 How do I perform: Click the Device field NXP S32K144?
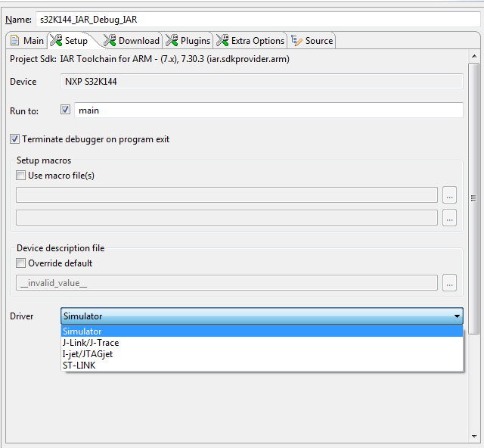[x=262, y=82]
